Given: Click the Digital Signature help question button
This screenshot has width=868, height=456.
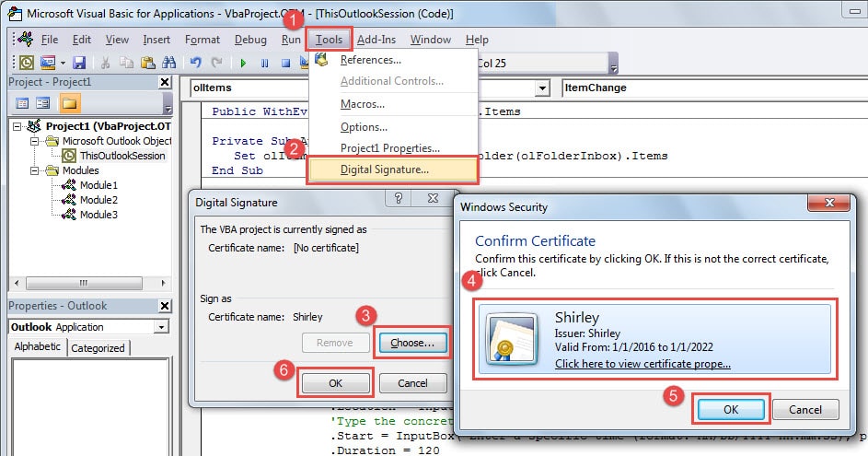Looking at the screenshot, I should coord(398,198).
